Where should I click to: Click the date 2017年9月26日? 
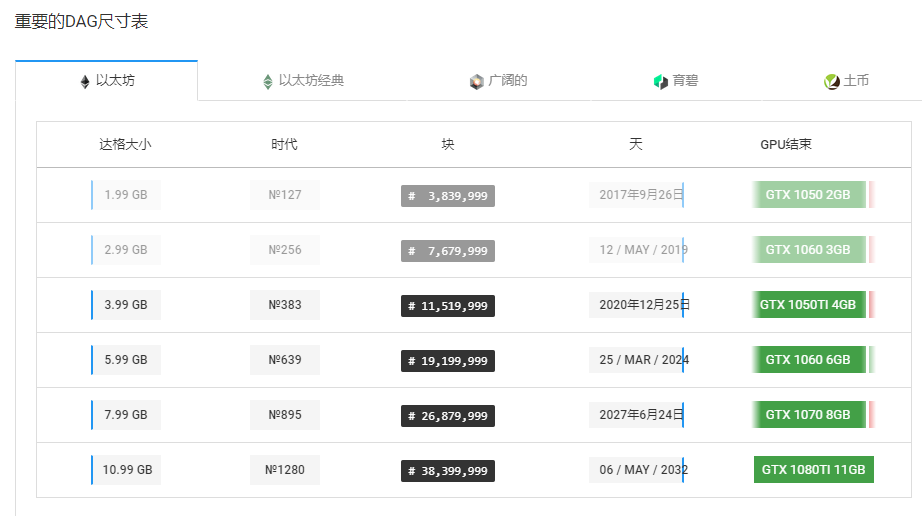click(x=636, y=195)
